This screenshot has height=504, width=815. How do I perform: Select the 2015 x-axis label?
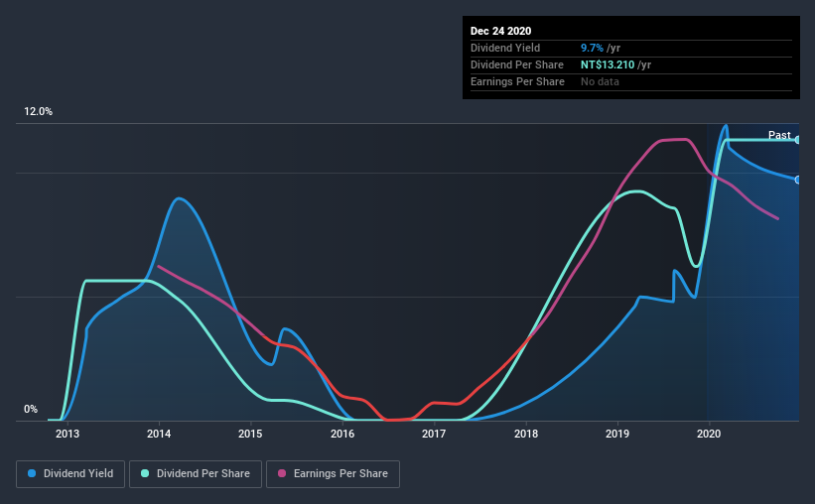(x=250, y=434)
